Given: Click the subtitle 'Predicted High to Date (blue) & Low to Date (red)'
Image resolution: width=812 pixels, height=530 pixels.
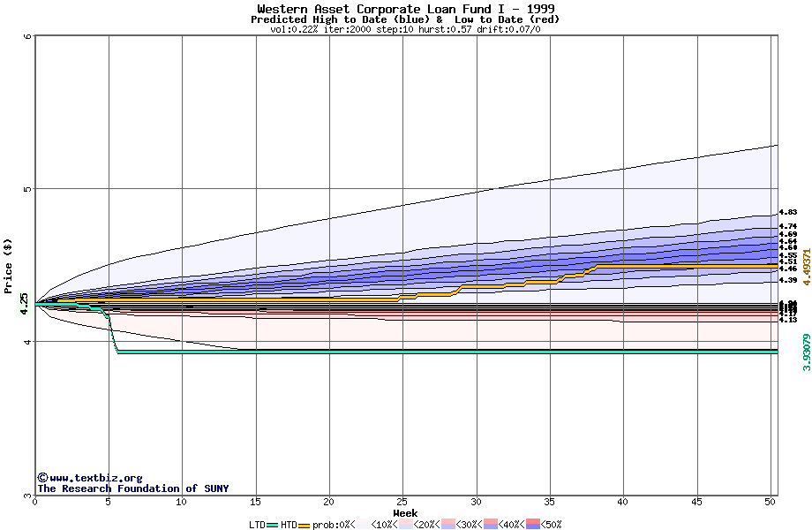Looking at the screenshot, I should [x=405, y=19].
